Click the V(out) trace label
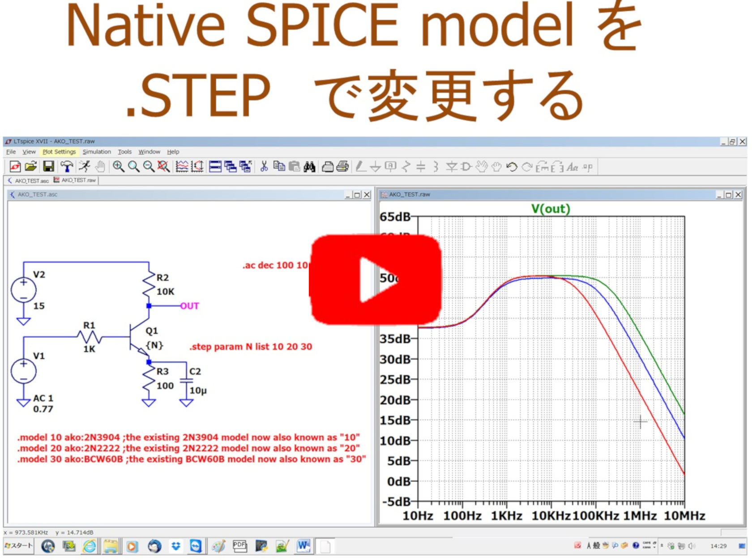Screen dimensions: 752x560 pos(551,209)
